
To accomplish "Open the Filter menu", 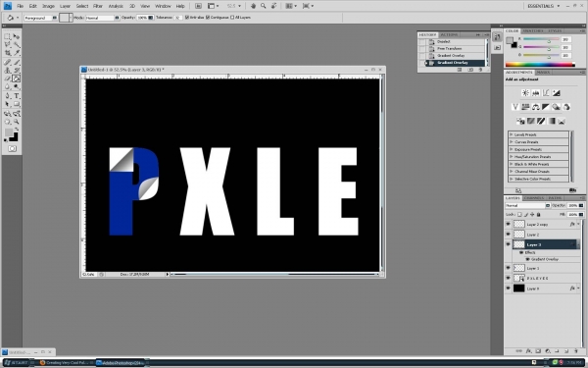I will [x=98, y=6].
